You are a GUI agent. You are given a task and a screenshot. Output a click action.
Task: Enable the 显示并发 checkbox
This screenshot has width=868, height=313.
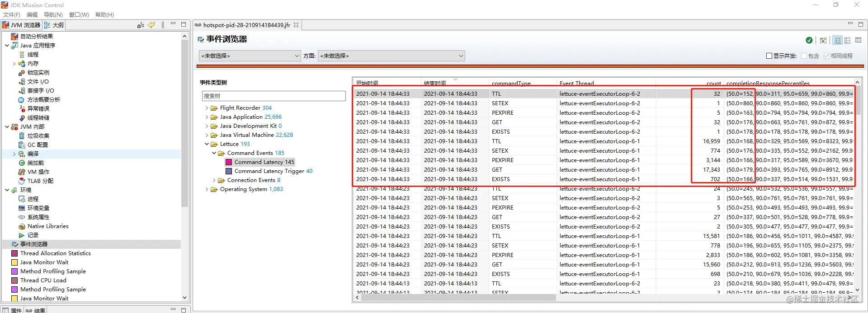[x=769, y=56]
